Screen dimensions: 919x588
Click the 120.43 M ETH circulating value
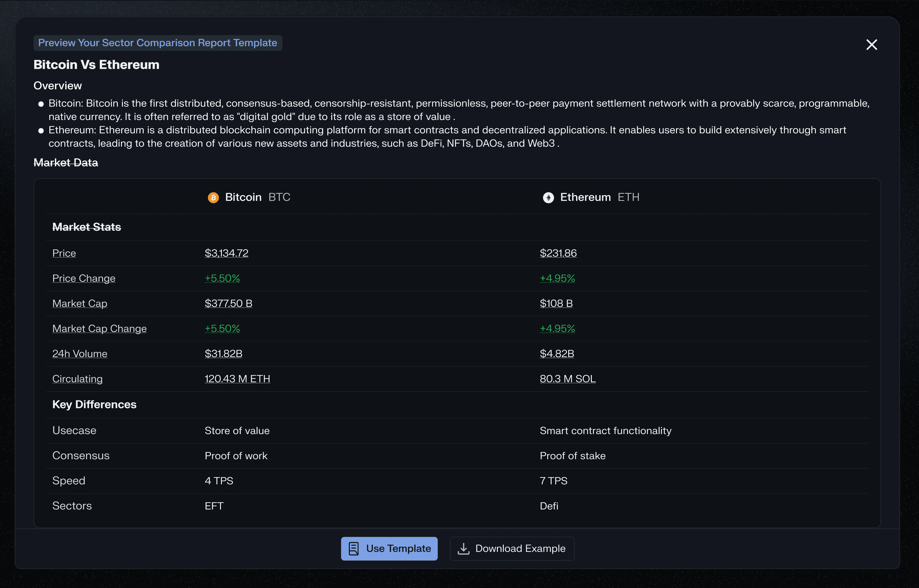237,379
